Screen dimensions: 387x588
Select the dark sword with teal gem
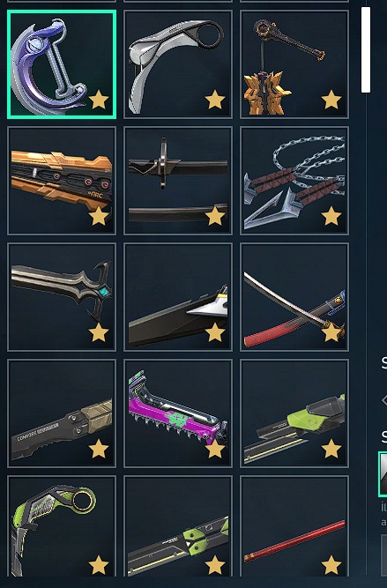62,297
